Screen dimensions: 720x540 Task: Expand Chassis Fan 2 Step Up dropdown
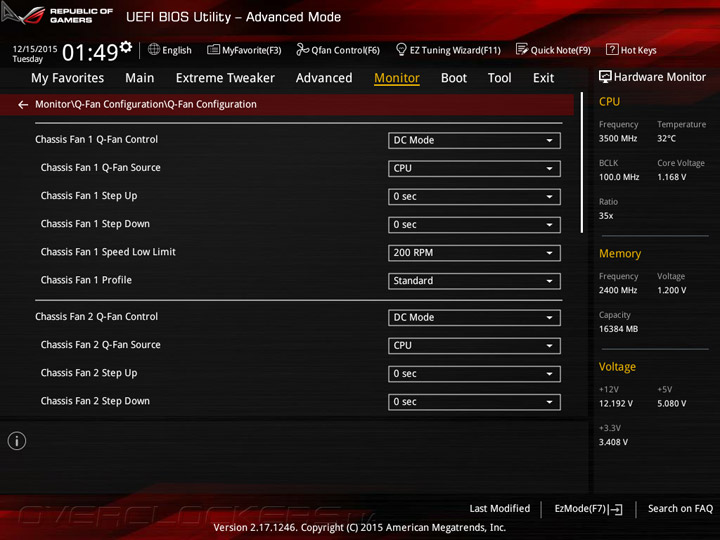[474, 374]
